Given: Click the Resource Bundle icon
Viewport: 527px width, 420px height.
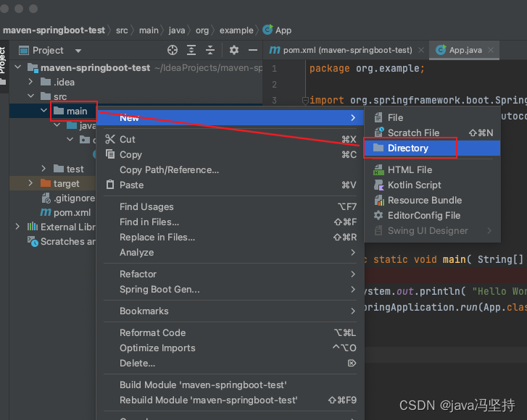Looking at the screenshot, I should [x=379, y=201].
